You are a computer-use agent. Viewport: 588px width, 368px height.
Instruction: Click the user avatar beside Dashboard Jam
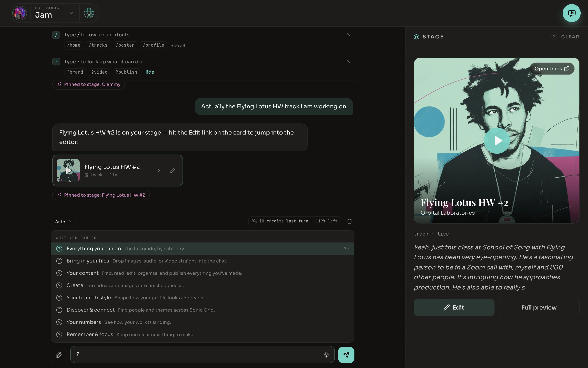click(19, 13)
